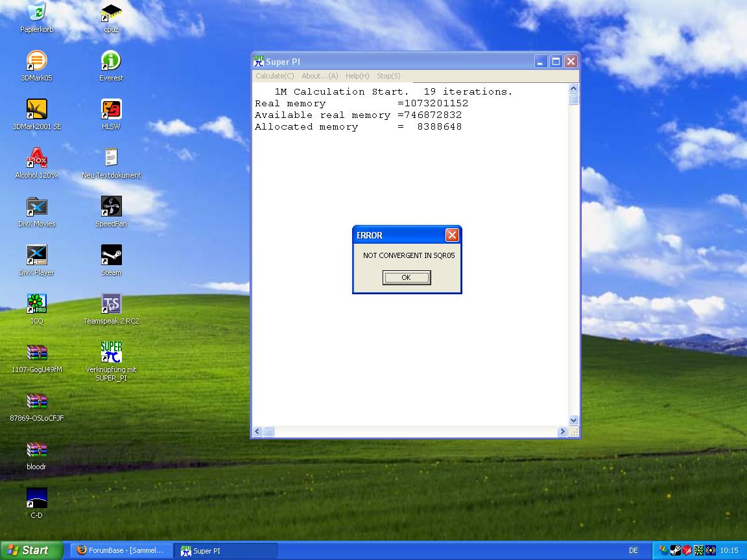
Task: Minimize the Super PI window
Action: (x=541, y=62)
